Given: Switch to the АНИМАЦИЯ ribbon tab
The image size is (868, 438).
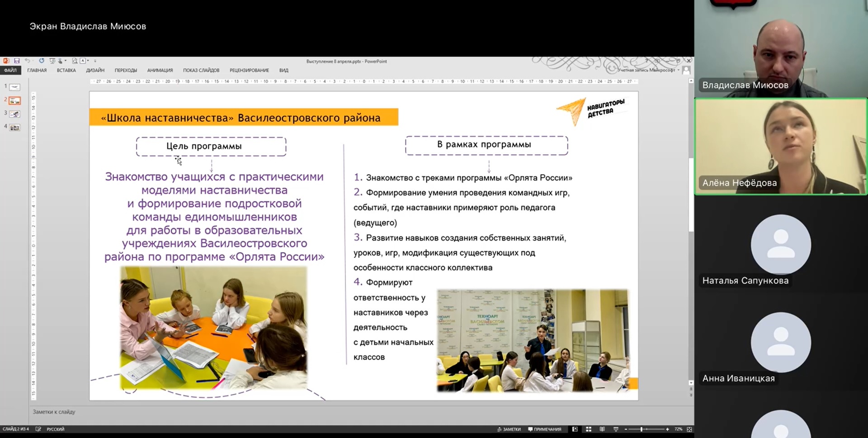Looking at the screenshot, I should point(160,70).
